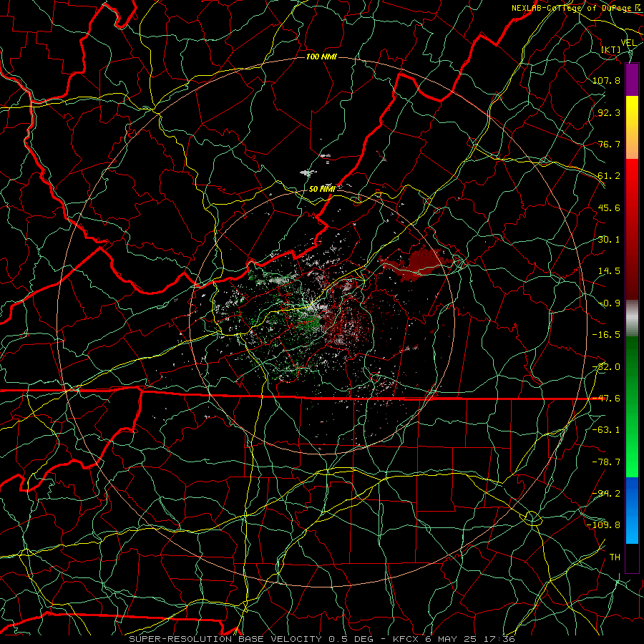This screenshot has width=644, height=644.
Task: Click the 76.7 value on the velocity scale
Action: pos(609,144)
